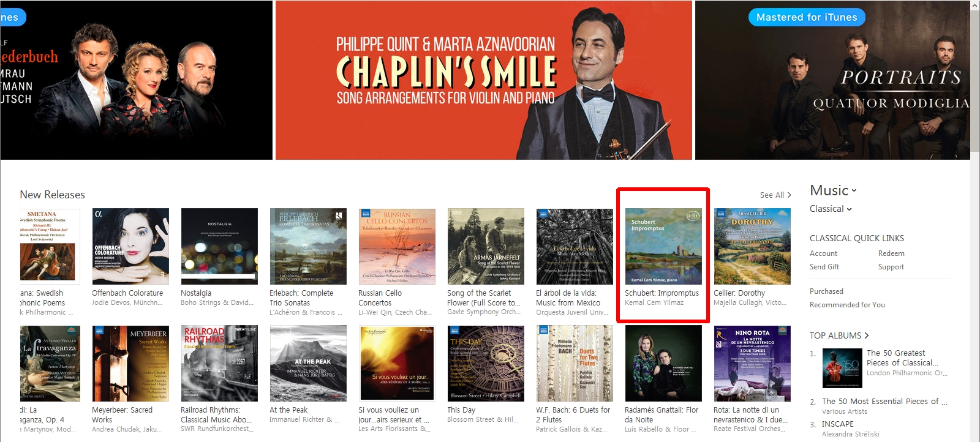Viewport: 980px width, 442px height.
Task: Open the Offenbach Colorature album artwork
Action: point(130,246)
